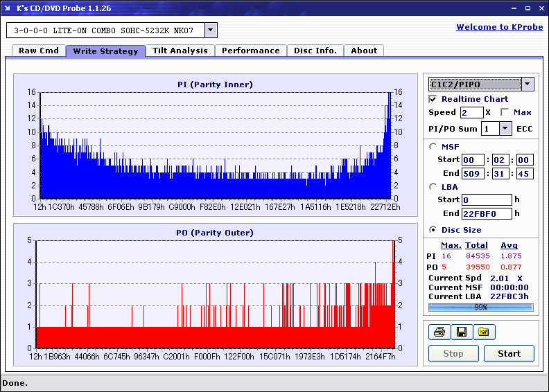Select the LBA radio button
The height and width of the screenshot is (392, 549).
433,186
